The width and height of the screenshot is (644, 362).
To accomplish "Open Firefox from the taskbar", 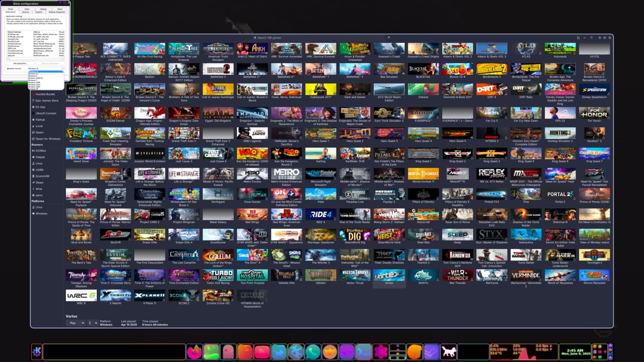I will pyautogui.click(x=194, y=352).
